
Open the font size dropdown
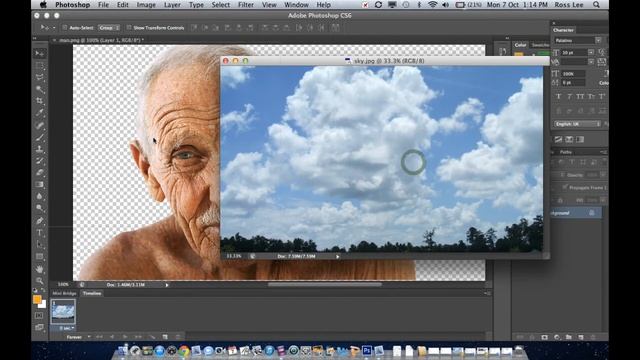tap(591, 52)
